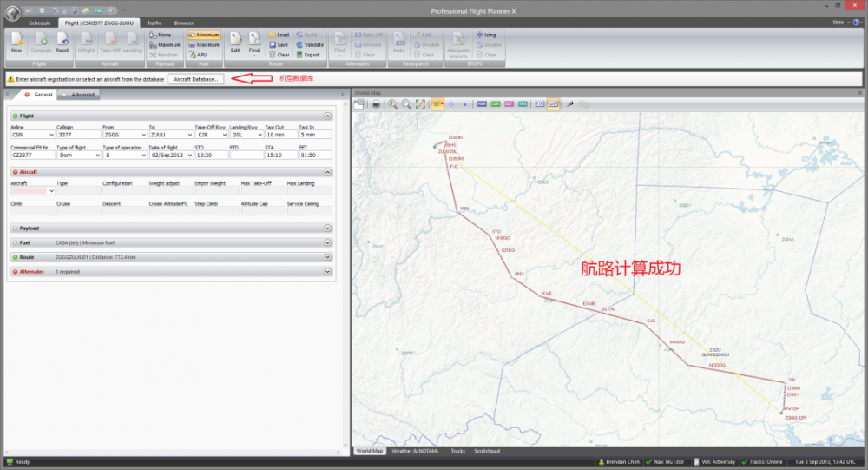The width and height of the screenshot is (868, 470).
Task: Open the Take-Off Rwy dropdown
Action: pyautogui.click(x=224, y=135)
